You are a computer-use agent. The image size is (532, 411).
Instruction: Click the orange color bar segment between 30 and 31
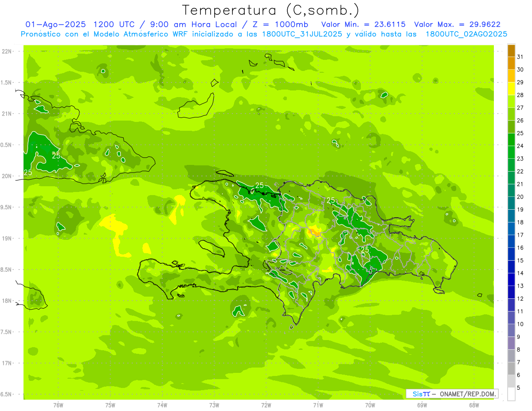511,63
